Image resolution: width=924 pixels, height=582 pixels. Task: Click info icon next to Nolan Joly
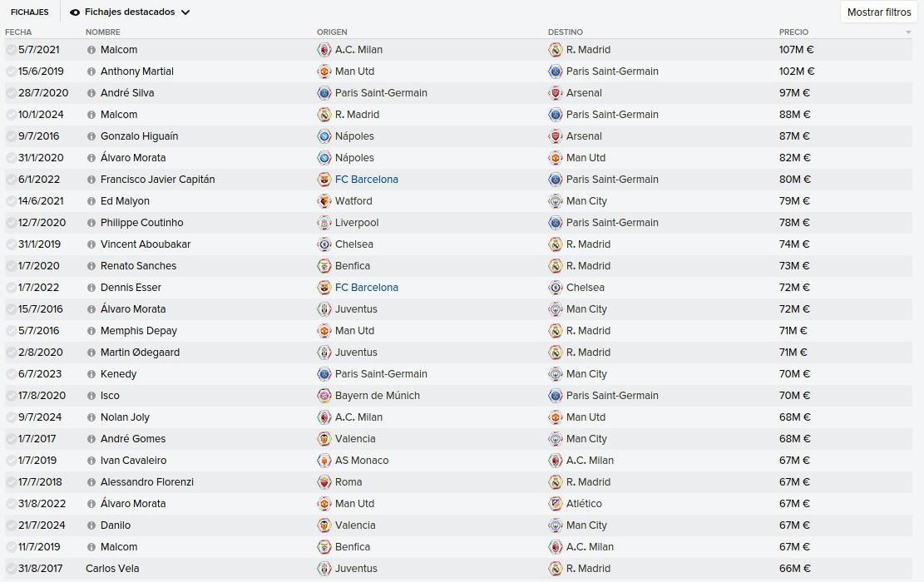pos(91,417)
